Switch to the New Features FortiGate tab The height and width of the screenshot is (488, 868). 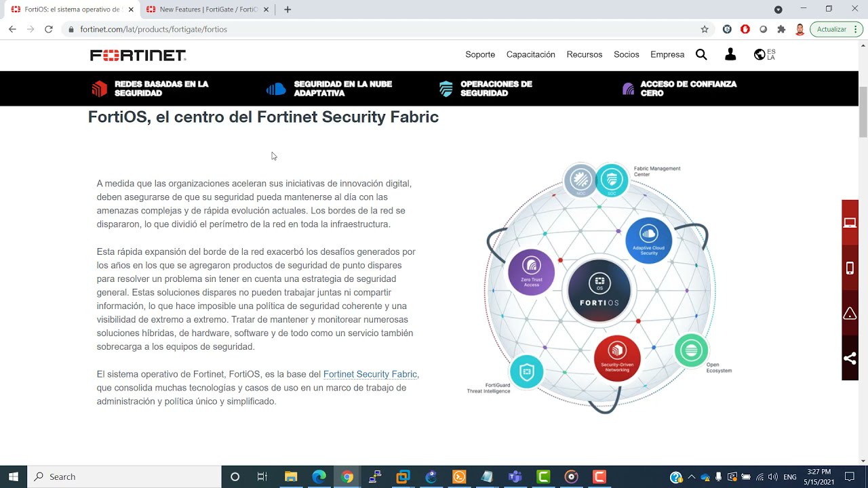pyautogui.click(x=208, y=9)
